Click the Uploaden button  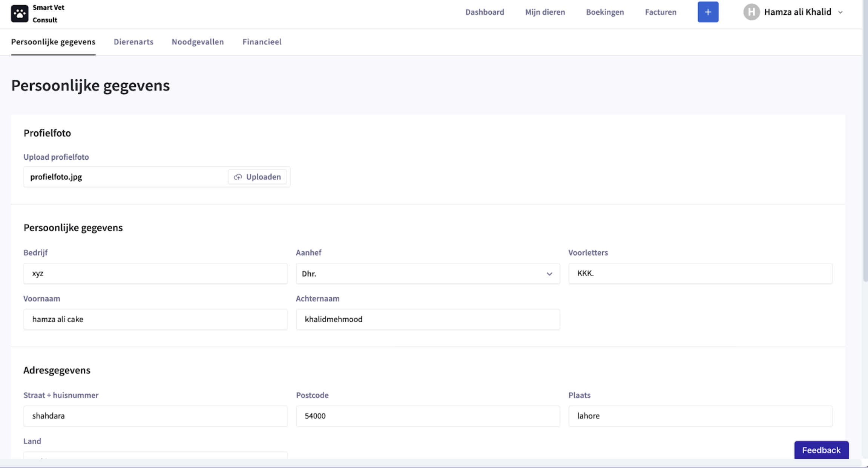[x=258, y=177]
